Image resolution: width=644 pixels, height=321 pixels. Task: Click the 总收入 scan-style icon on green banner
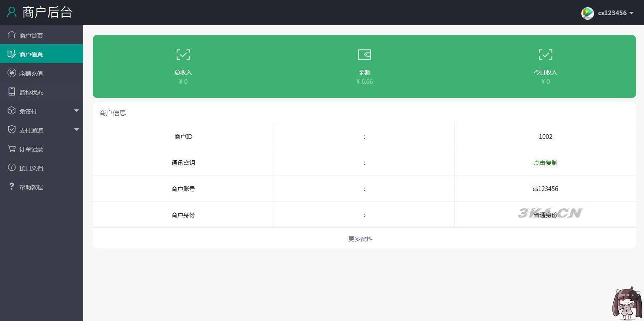[183, 54]
